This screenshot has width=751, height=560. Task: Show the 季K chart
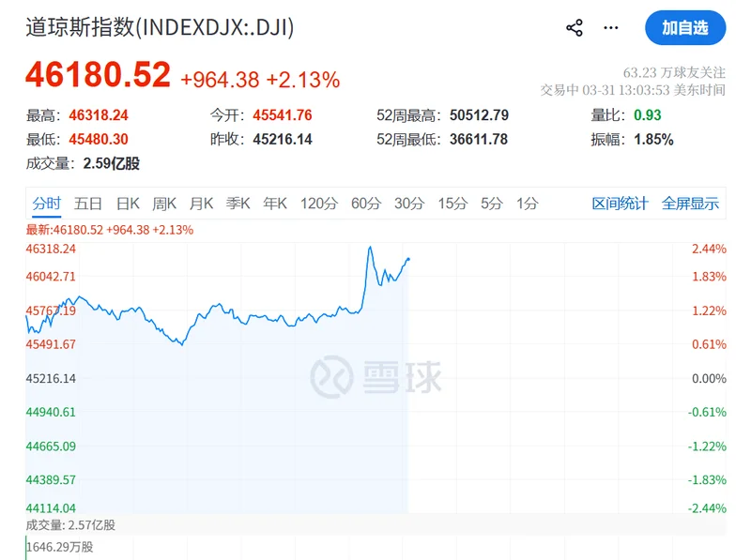click(x=238, y=204)
